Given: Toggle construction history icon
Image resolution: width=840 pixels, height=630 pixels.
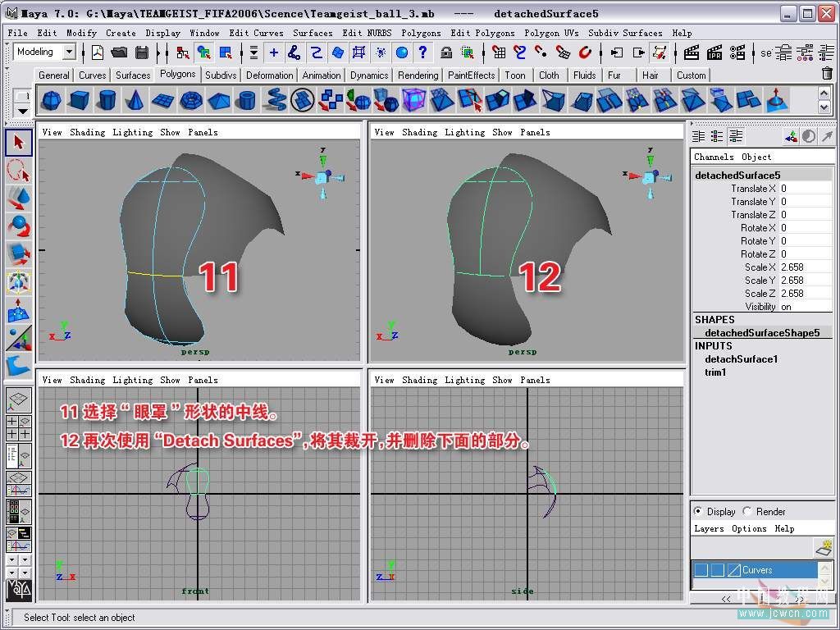Looking at the screenshot, I should point(660,52).
